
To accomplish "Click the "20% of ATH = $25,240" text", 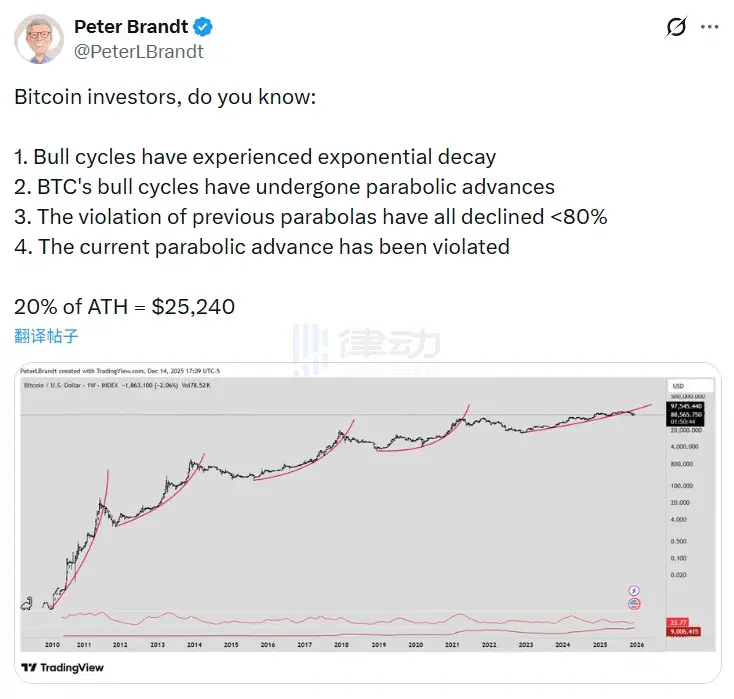I will coord(125,306).
